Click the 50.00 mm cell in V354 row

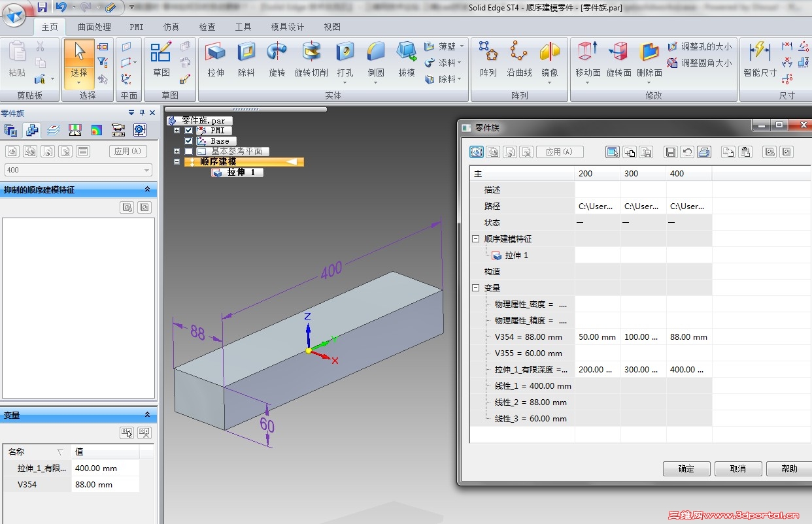coord(598,337)
